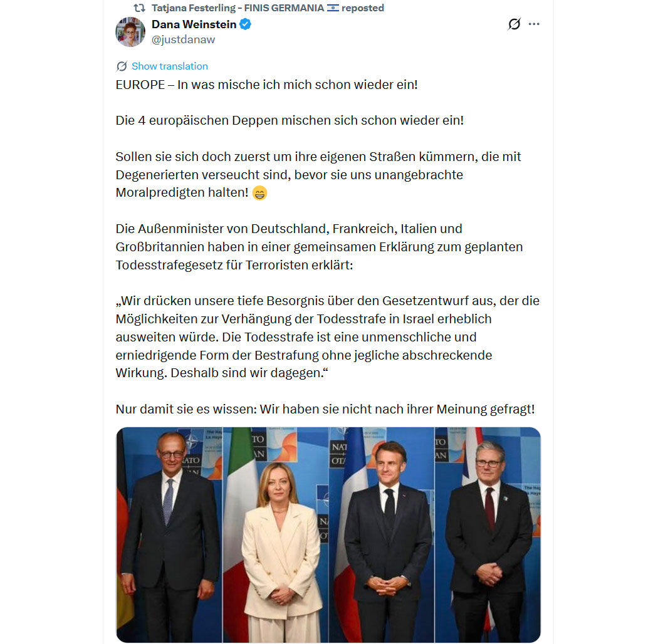Click the Show translation link
This screenshot has width=658, height=644.
click(x=170, y=66)
